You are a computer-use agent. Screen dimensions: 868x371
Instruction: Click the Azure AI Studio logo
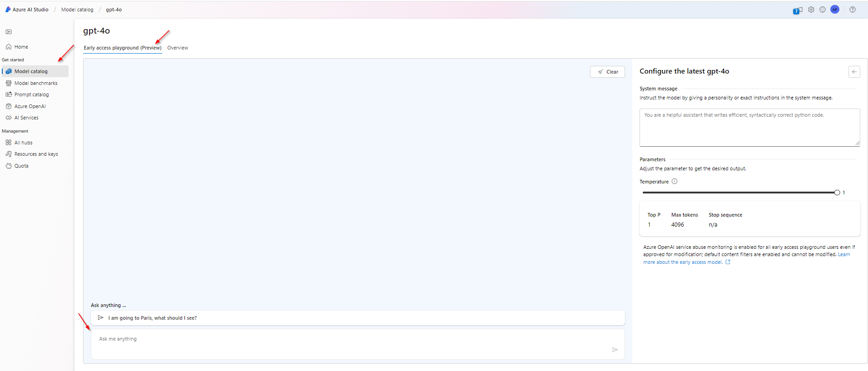(x=8, y=10)
